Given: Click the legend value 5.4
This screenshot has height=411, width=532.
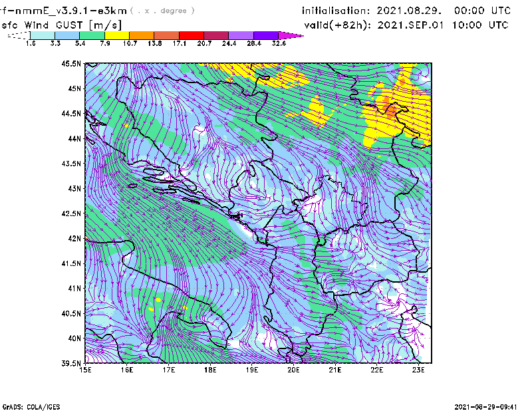Looking at the screenshot, I should 80,43.
